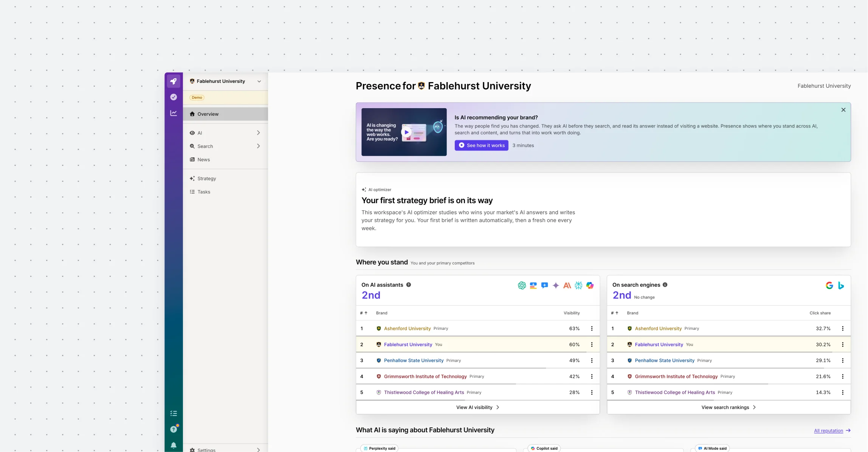Click the help question mark icon in the rail
This screenshot has width=868, height=452.
click(174, 429)
